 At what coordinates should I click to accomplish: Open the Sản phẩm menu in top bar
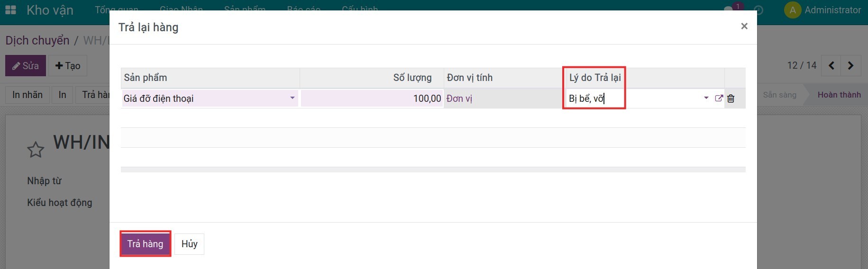(245, 9)
